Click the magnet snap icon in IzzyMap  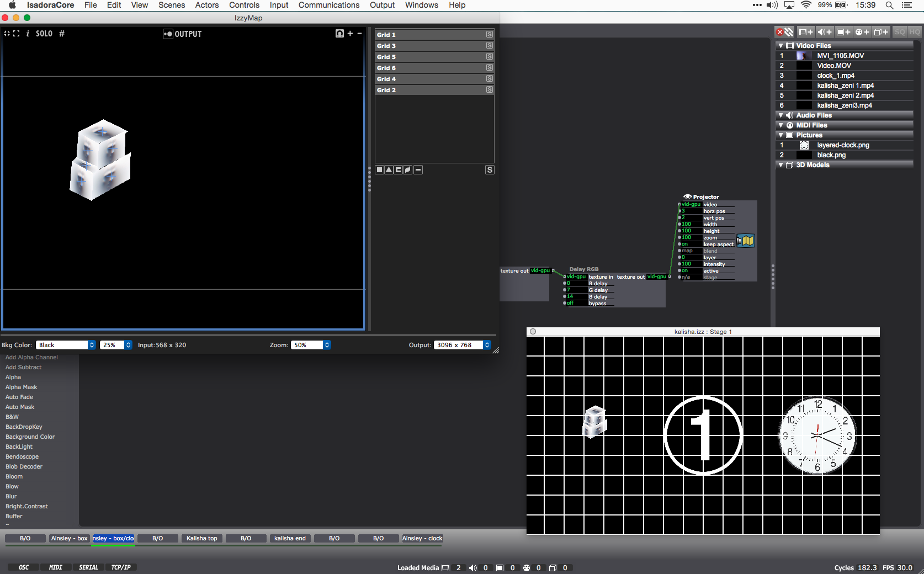339,34
